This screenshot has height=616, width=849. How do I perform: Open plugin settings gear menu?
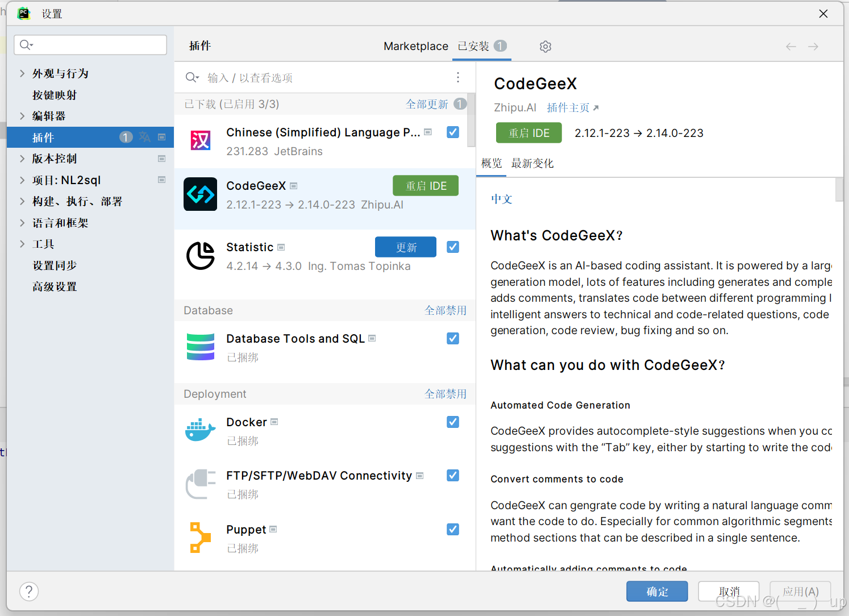[546, 47]
